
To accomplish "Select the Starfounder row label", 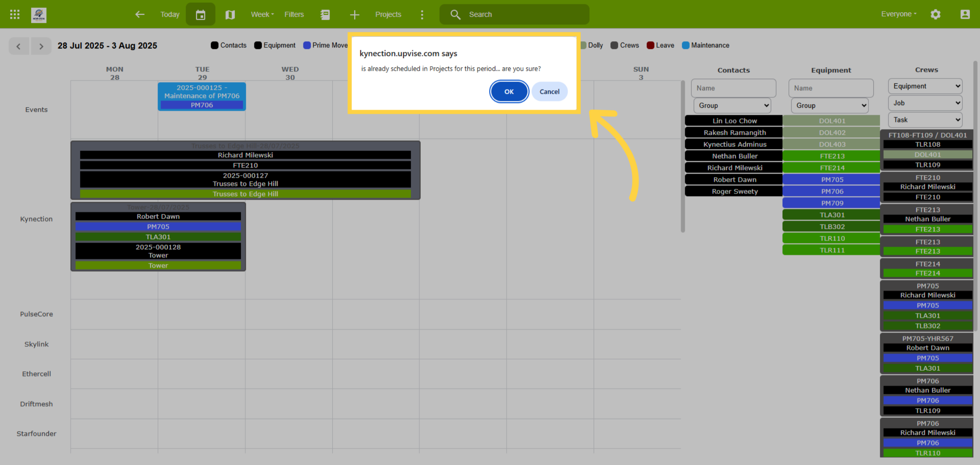I will click(x=36, y=434).
